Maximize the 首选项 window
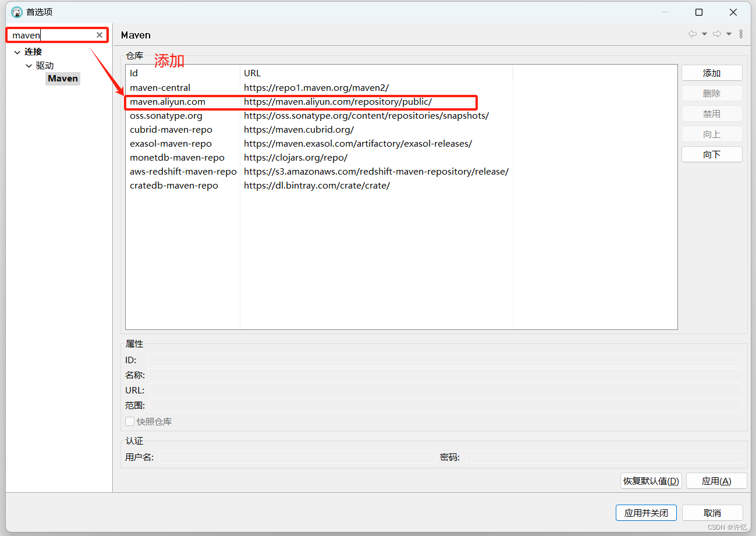The height and width of the screenshot is (536, 756). (x=699, y=12)
